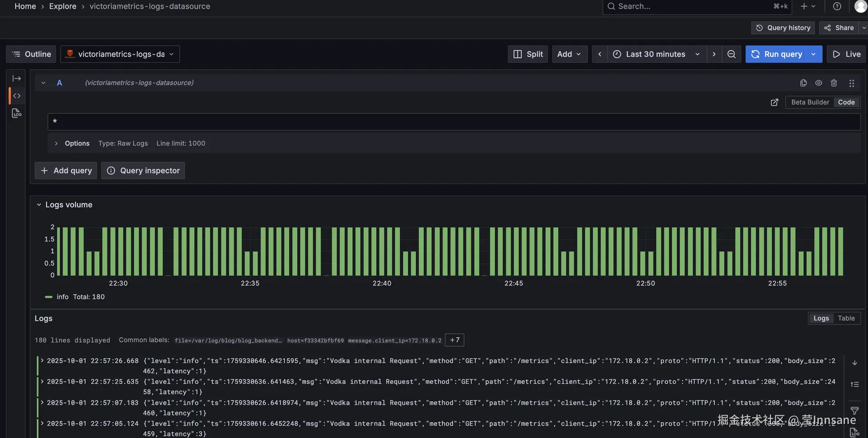Open the Last 30 minutes time picker
This screenshot has width=868, height=438.
[656, 54]
